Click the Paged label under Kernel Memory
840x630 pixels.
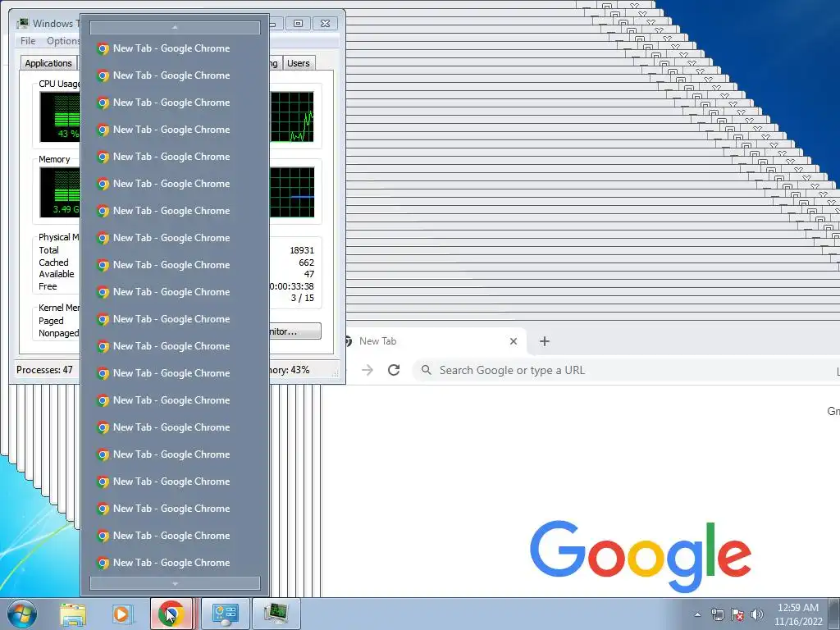tap(51, 321)
